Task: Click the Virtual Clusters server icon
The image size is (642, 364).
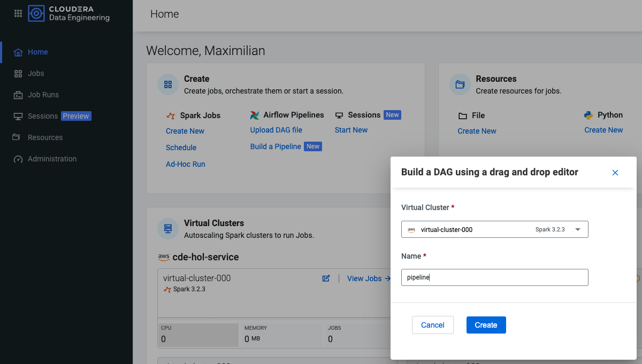Action: point(168,229)
